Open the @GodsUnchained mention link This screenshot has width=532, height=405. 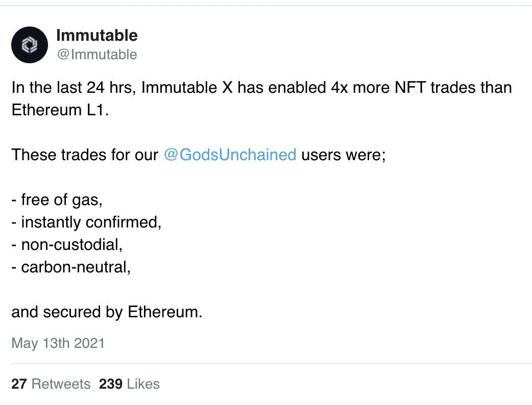point(230,155)
